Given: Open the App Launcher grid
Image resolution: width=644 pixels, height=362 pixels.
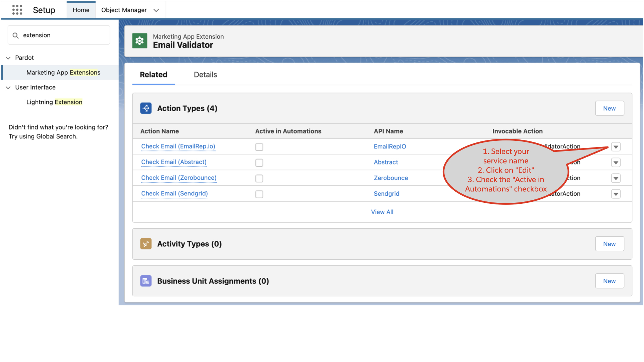Looking at the screenshot, I should tap(17, 10).
